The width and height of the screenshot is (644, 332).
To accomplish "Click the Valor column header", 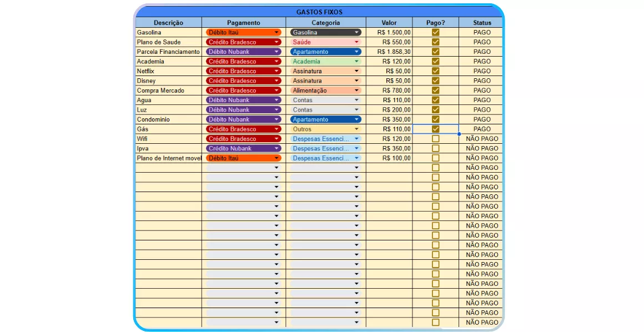I will point(389,23).
